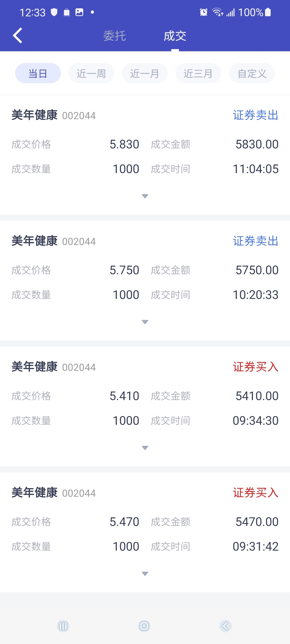Tap the battery icon in status bar
Image resolution: width=290 pixels, height=644 pixels.
(268, 12)
